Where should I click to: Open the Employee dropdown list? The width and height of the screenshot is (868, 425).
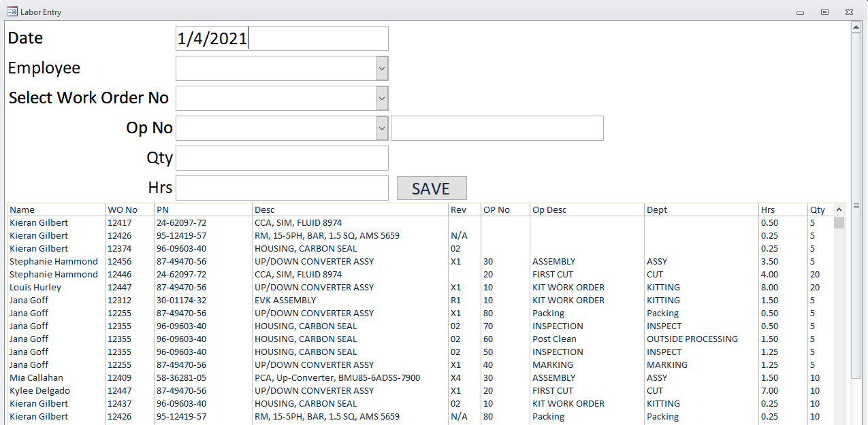(382, 68)
